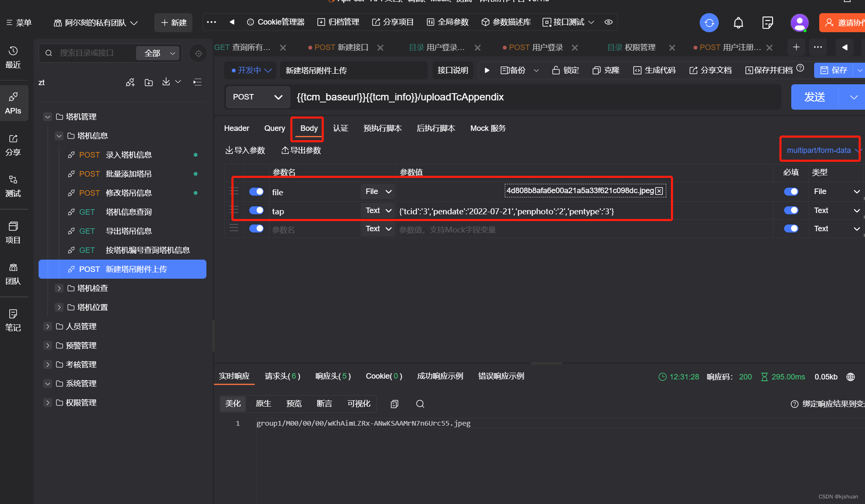This screenshot has height=504, width=865.
Task: Toggle the empty parameter row switch
Action: tap(257, 229)
